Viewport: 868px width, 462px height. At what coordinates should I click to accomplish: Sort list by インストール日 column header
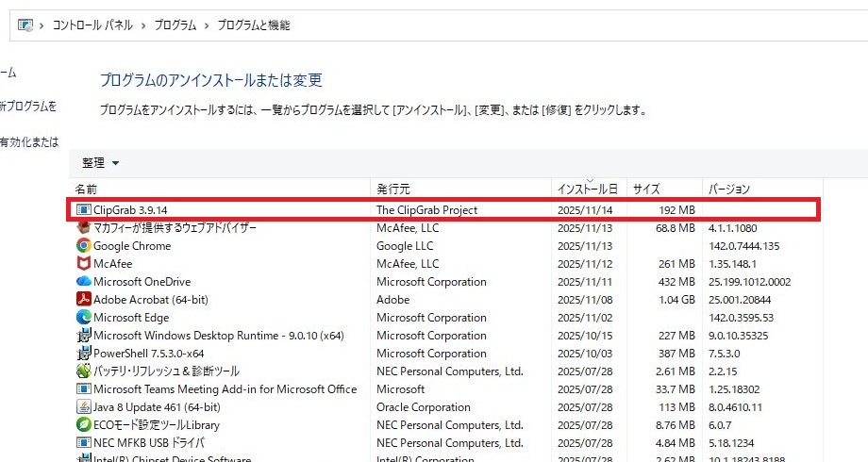coord(587,189)
